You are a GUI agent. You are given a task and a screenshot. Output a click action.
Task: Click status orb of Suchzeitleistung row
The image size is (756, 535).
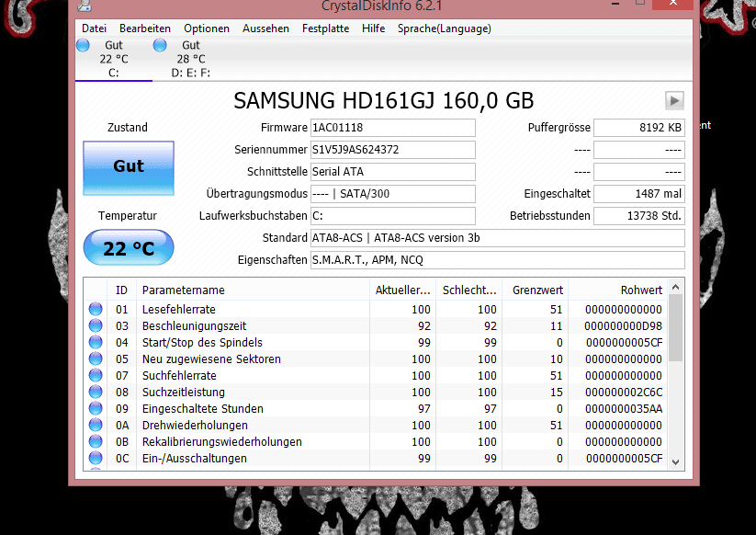tap(96, 392)
